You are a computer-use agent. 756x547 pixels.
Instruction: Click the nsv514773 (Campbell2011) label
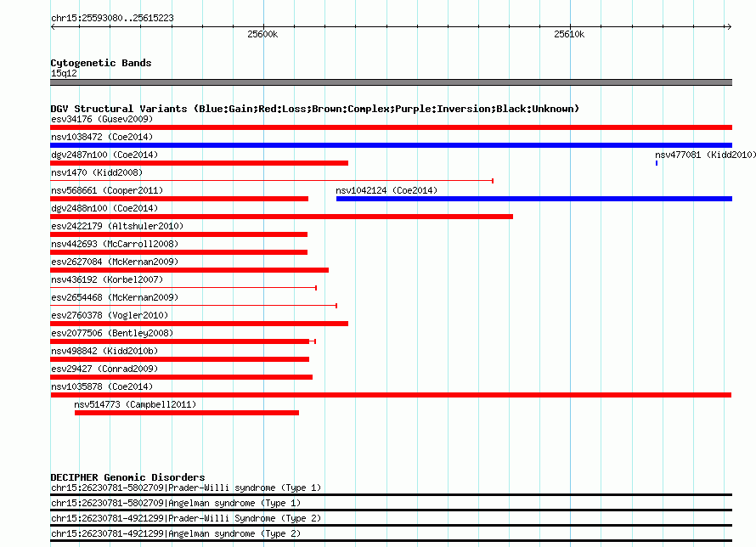135,404
